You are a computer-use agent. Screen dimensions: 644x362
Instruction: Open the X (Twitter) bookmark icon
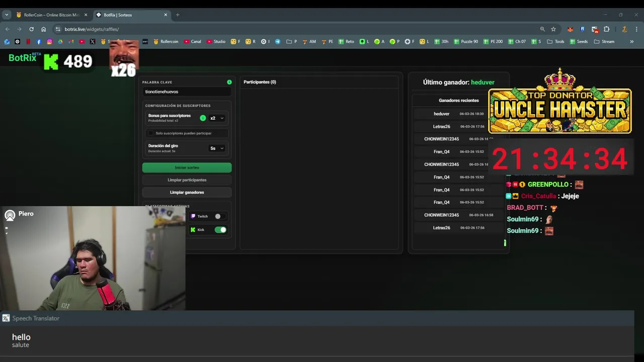click(x=93, y=42)
